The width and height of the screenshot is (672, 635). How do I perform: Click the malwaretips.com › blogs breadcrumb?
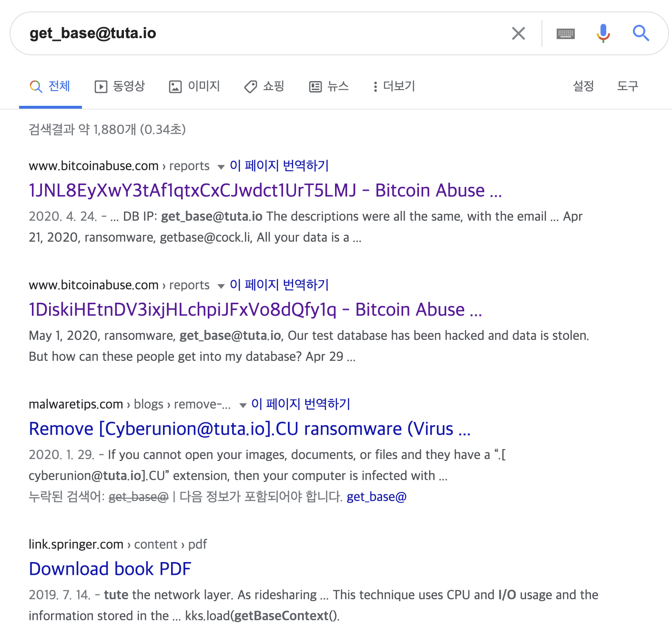point(130,404)
